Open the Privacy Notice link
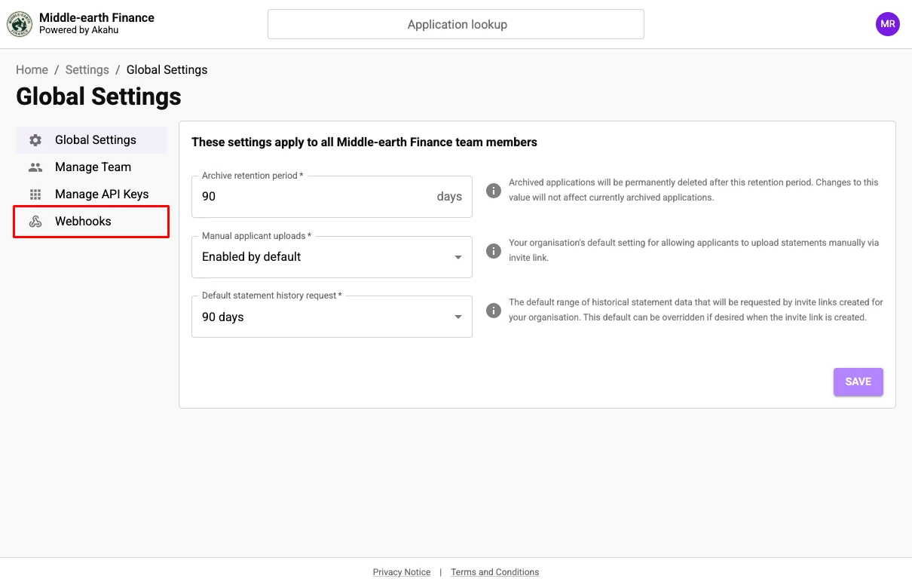Screen dimensions: 912x588 pyautogui.click(x=402, y=572)
